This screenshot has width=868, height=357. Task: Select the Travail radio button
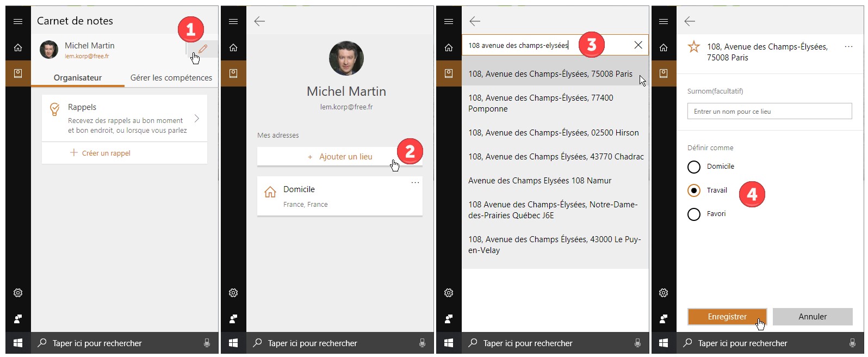click(694, 190)
